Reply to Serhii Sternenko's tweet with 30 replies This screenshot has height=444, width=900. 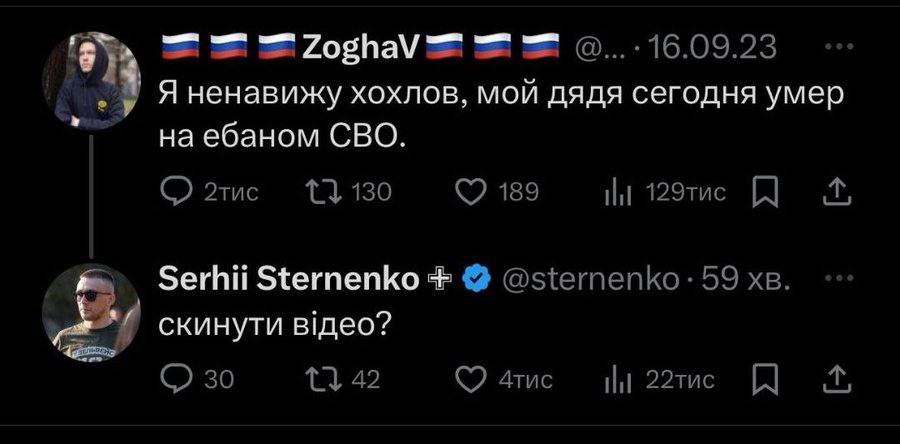pyautogui.click(x=197, y=379)
